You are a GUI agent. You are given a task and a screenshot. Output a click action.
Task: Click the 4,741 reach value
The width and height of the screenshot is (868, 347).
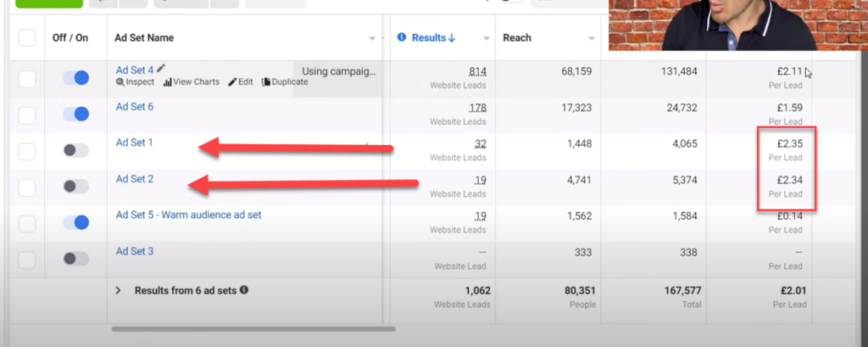coord(577,180)
